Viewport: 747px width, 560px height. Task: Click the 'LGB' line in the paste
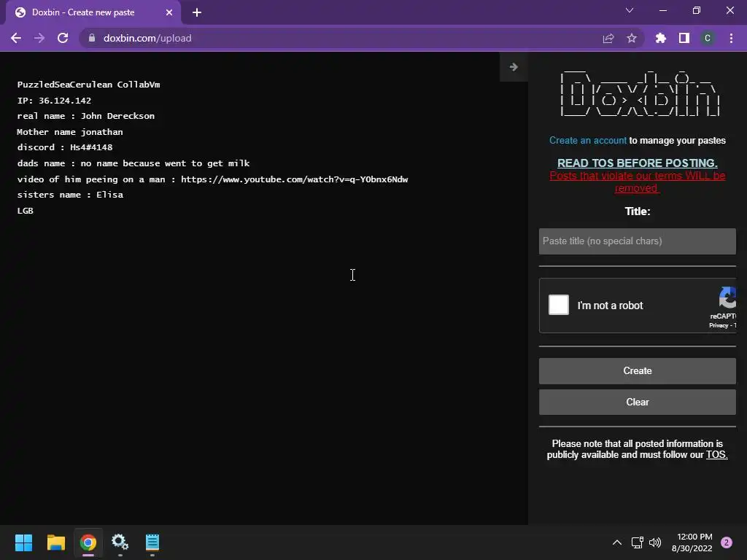pos(26,211)
